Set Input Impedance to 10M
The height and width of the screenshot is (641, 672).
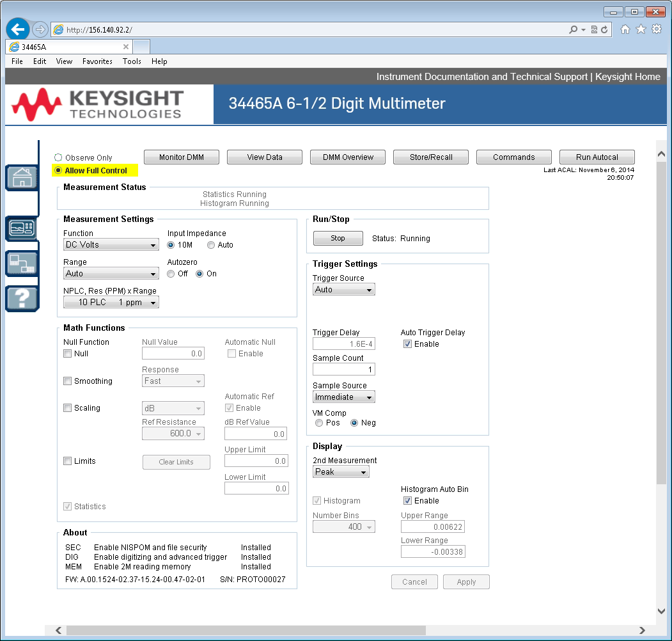[x=171, y=245]
